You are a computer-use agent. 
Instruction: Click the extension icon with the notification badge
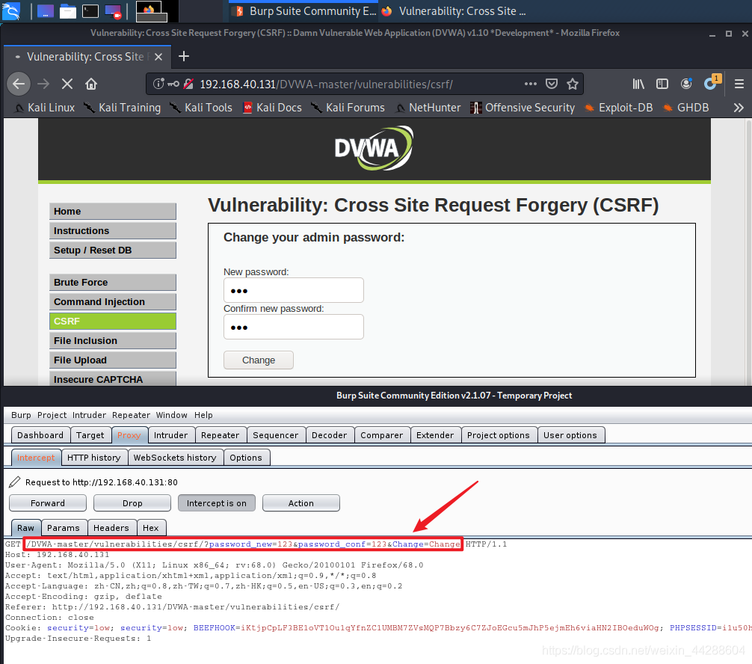click(x=711, y=82)
